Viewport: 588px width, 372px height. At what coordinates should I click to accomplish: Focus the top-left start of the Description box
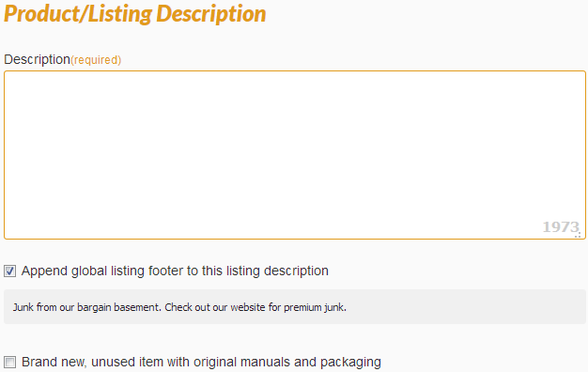point(9,76)
